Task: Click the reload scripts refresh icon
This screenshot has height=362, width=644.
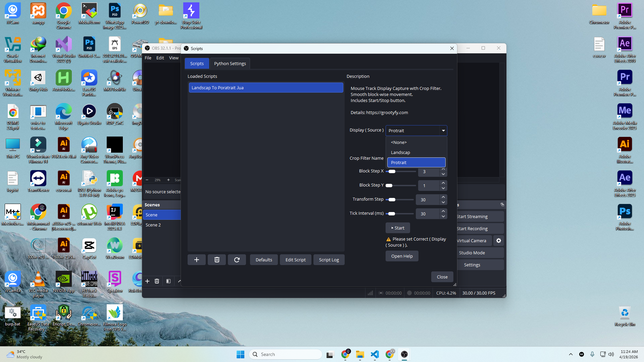Action: pos(237,260)
